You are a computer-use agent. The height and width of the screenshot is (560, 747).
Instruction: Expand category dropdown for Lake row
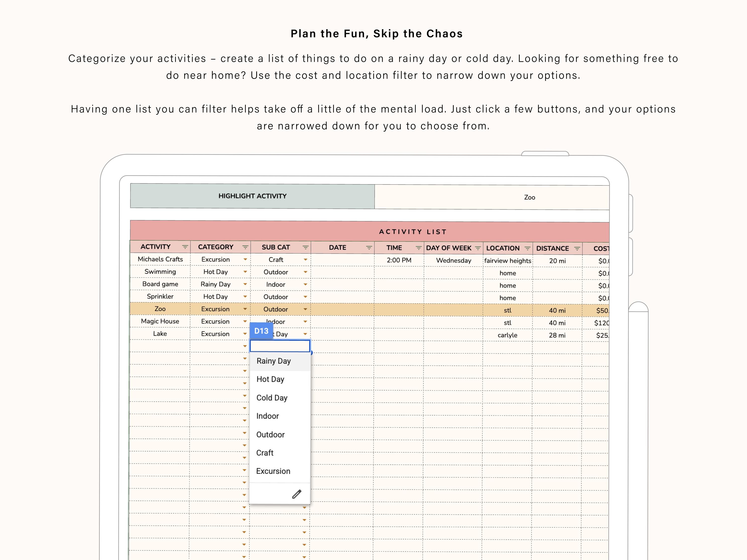click(245, 334)
